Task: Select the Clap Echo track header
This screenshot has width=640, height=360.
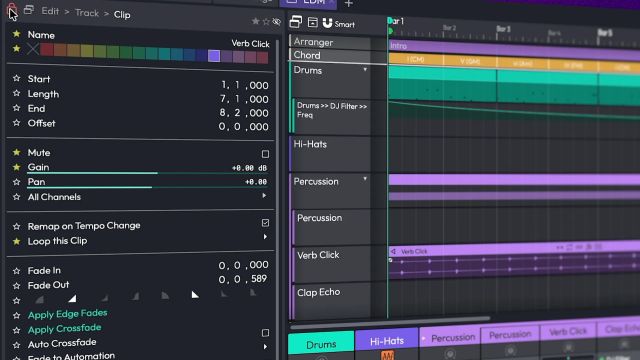Action: pos(331,301)
